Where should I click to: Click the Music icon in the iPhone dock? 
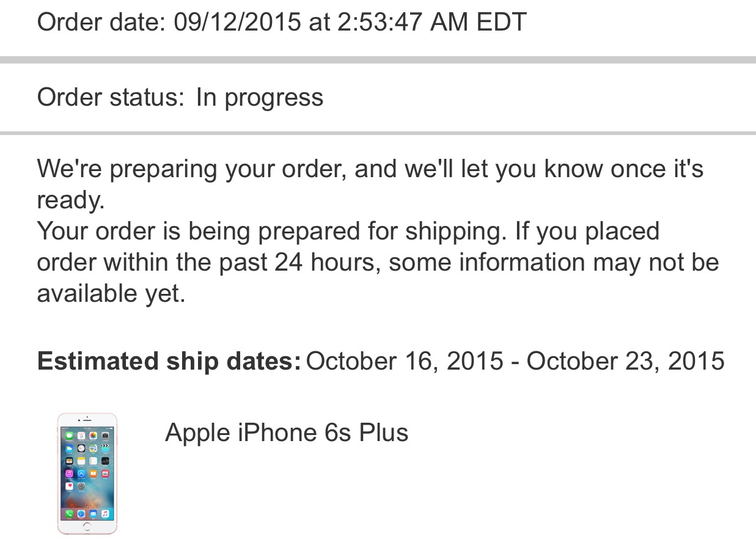105,514
